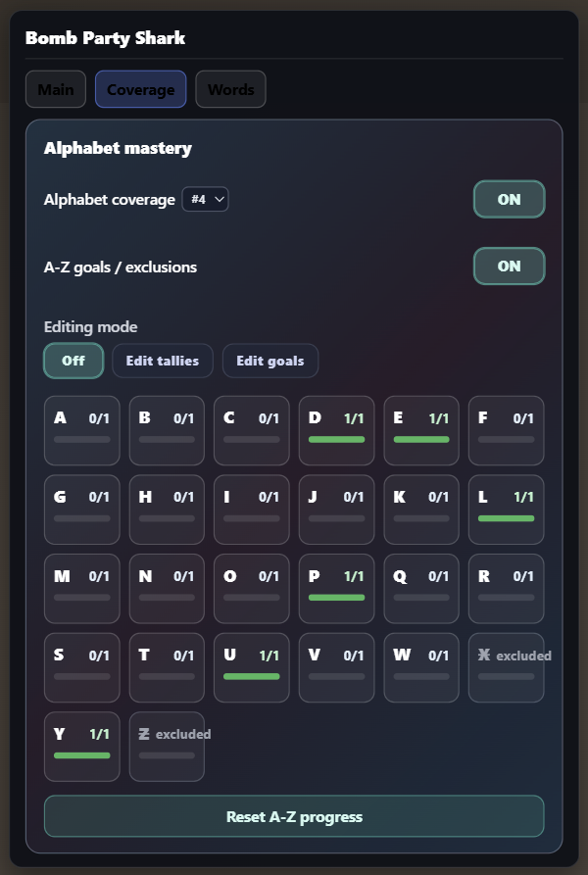Set editing mode to Off
588x875 pixels.
pyautogui.click(x=73, y=361)
